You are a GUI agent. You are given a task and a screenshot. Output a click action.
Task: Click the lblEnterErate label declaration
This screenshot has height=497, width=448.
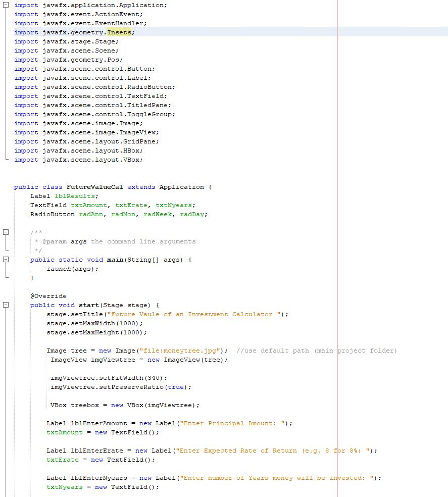[x=212, y=451]
